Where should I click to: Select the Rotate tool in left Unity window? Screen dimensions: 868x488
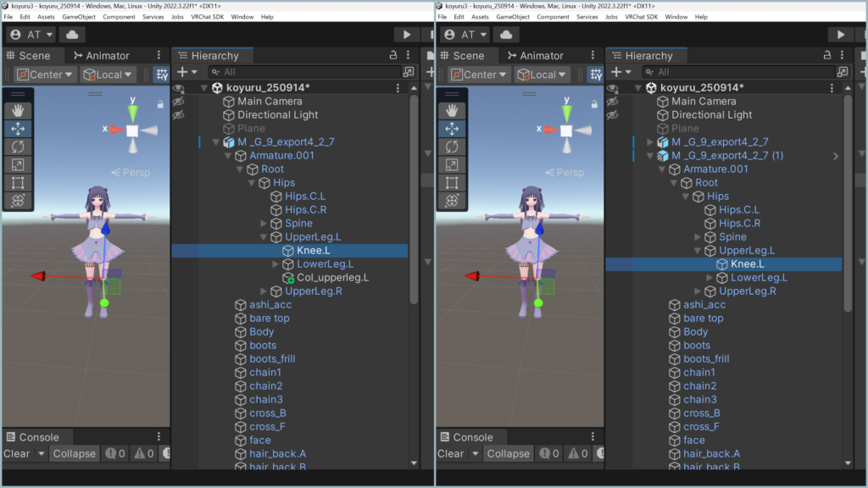point(18,147)
